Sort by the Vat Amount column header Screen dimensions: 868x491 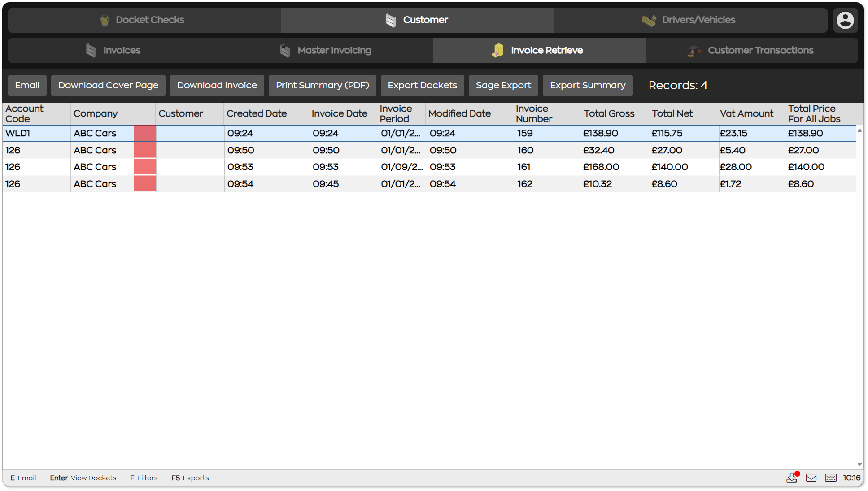(752, 114)
